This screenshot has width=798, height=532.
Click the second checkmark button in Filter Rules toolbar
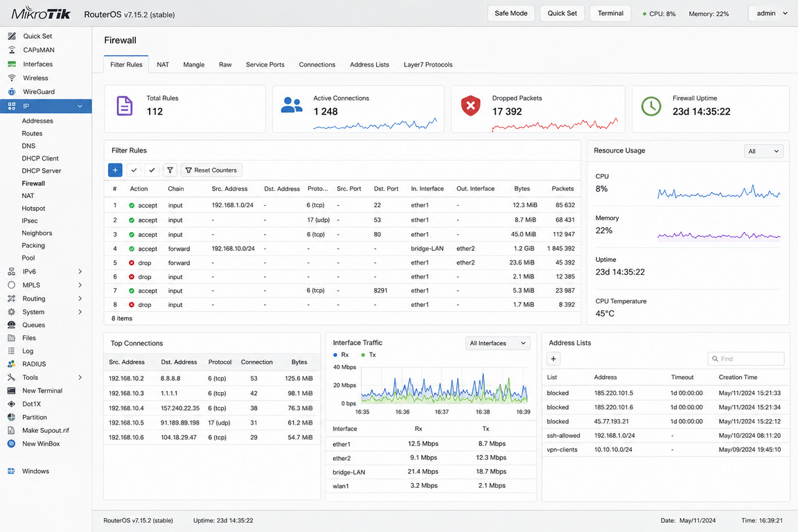[152, 170]
